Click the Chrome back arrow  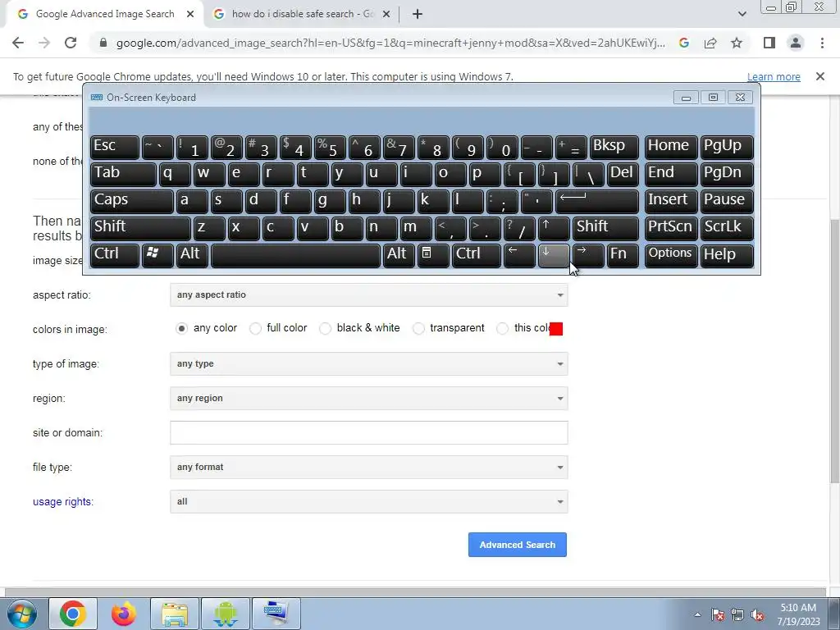coord(18,43)
